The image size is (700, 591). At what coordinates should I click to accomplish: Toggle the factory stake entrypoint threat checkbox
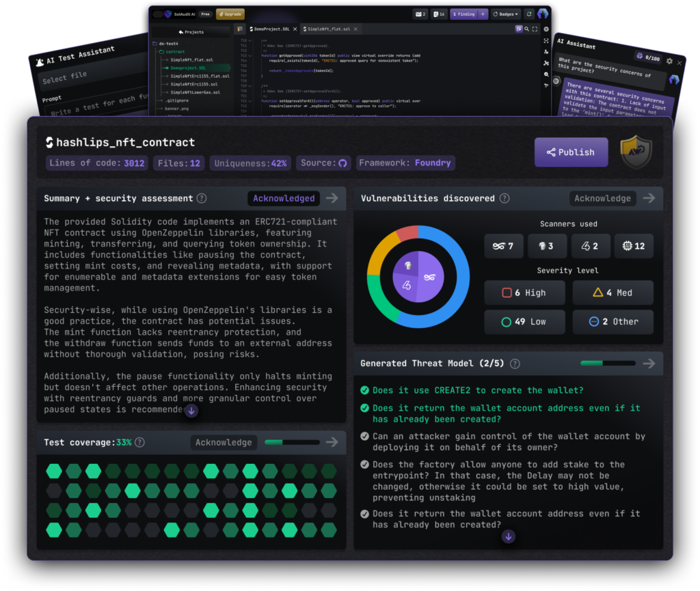pyautogui.click(x=363, y=465)
